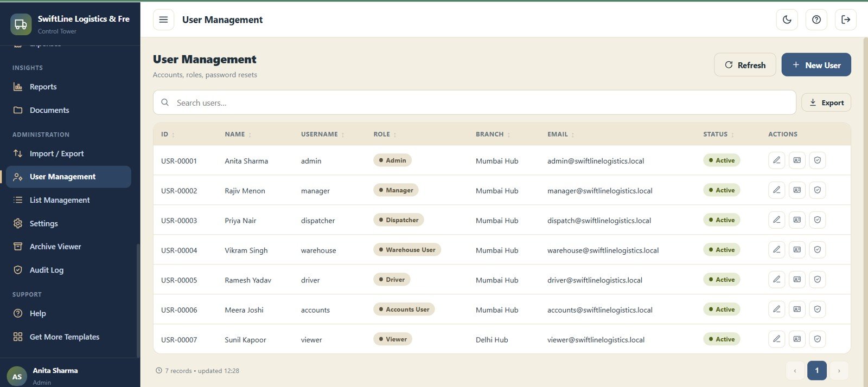Image resolution: width=868 pixels, height=387 pixels.
Task: Go to the previous page of users
Action: tap(795, 371)
